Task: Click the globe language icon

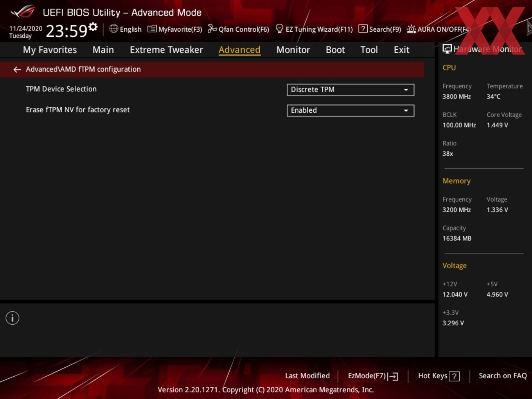Action: [113, 29]
